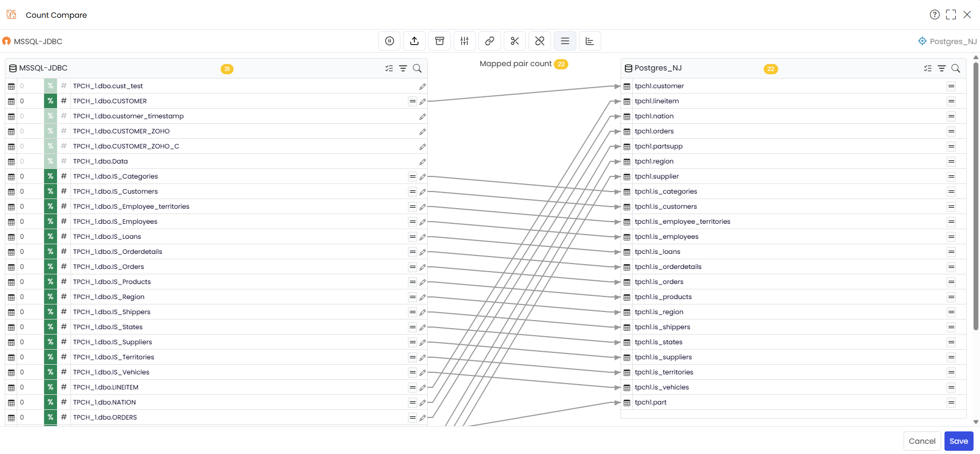Toggle the list view (hamburger) toolbar button
Viewport: 980px width, 454px height.
[x=565, y=41]
